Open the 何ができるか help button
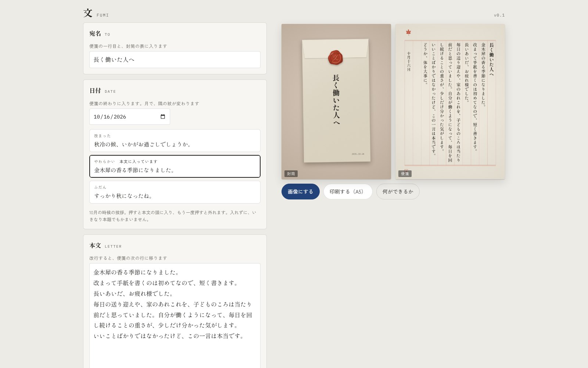Viewport: 588px width, 368px height. [x=398, y=192]
